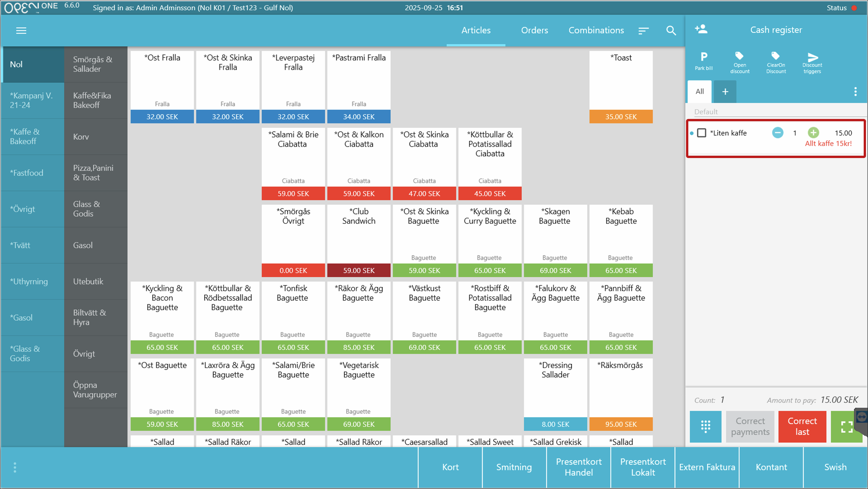Click the Park bill icon

tap(704, 61)
